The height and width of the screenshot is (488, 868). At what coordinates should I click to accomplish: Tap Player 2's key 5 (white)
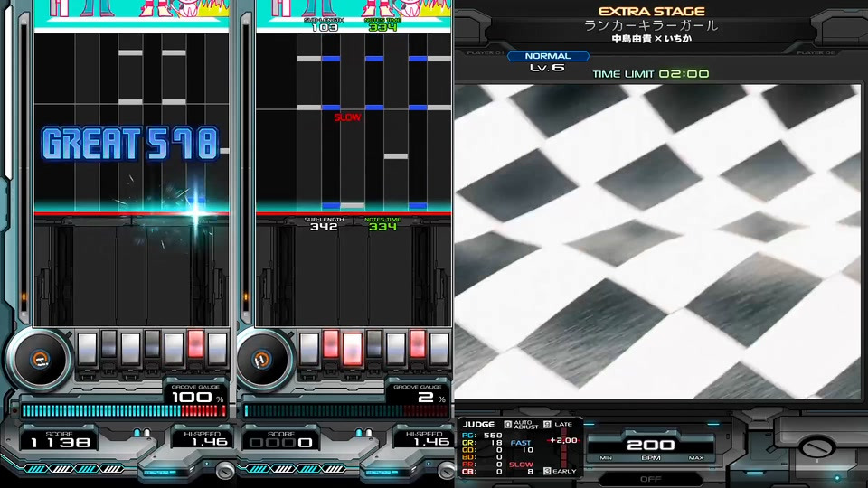(396, 348)
